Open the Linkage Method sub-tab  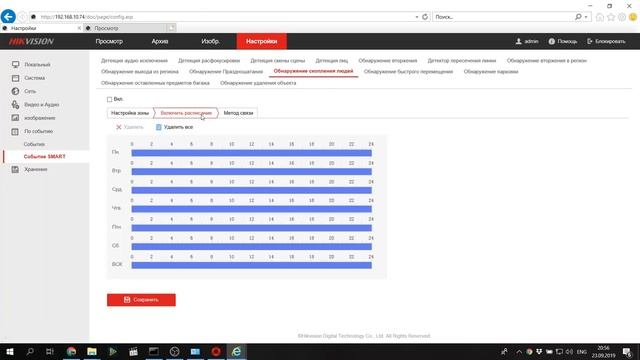coord(238,113)
